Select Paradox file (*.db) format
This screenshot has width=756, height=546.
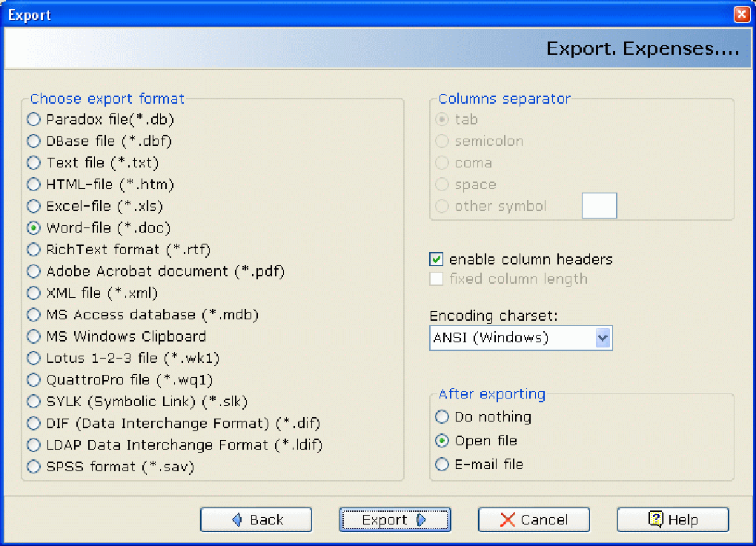[34, 119]
